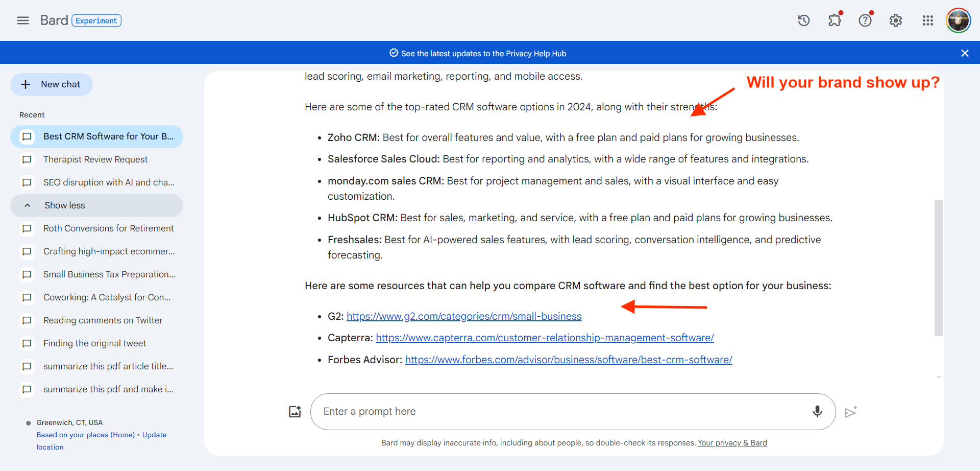Open Bard activity history icon
The width and height of the screenshot is (980, 471).
click(x=804, y=20)
